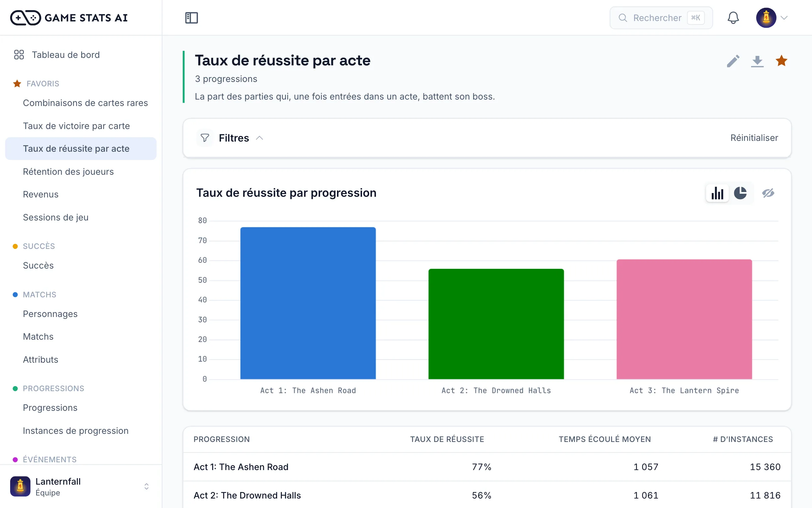Click the search magnifier icon

point(623,18)
